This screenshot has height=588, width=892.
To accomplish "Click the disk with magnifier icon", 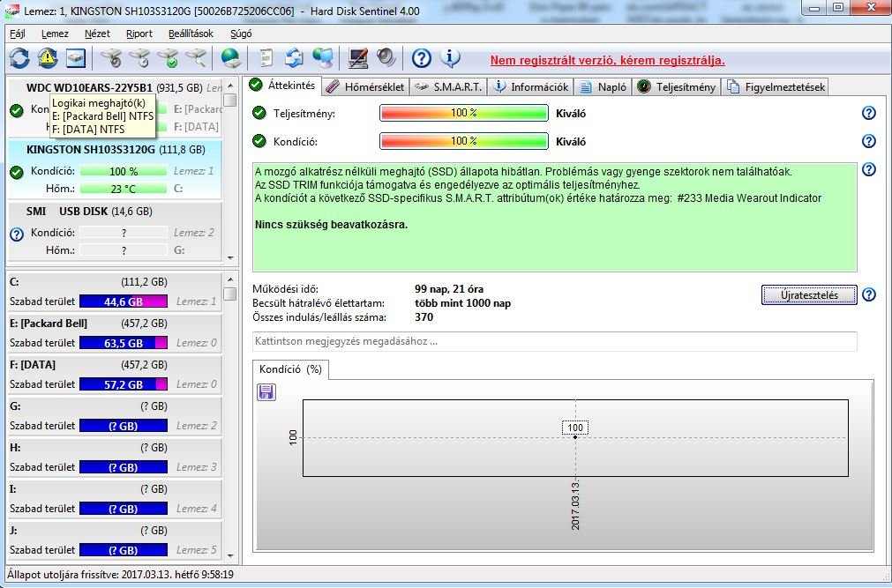I will 196,57.
